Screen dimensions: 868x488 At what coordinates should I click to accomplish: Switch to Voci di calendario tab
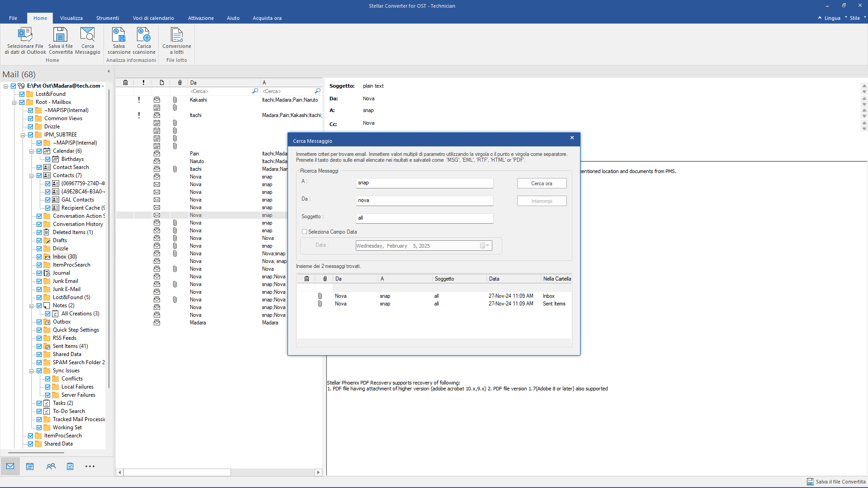[153, 18]
